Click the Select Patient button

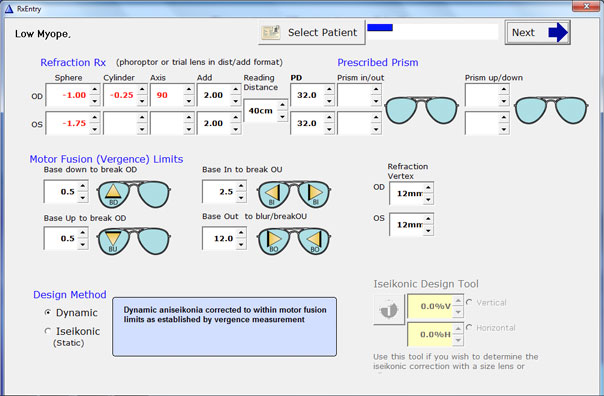click(x=312, y=32)
